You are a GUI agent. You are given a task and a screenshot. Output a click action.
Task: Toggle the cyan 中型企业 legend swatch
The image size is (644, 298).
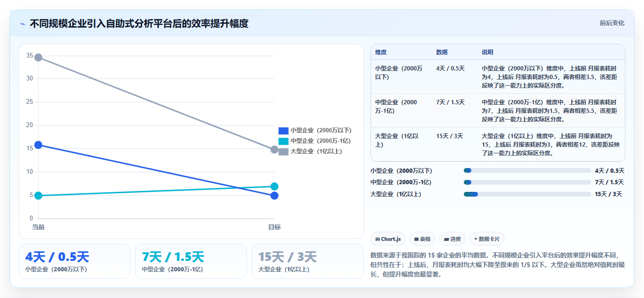(x=283, y=141)
